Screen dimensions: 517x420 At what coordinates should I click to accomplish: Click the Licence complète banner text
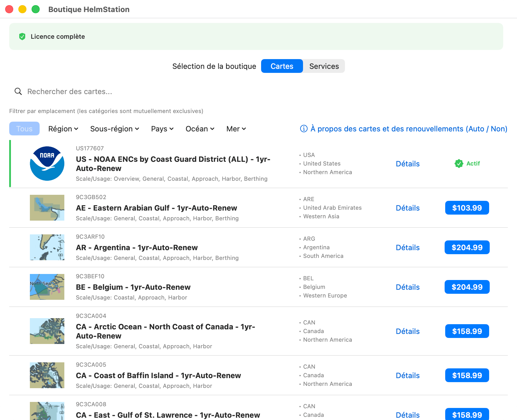coord(58,36)
